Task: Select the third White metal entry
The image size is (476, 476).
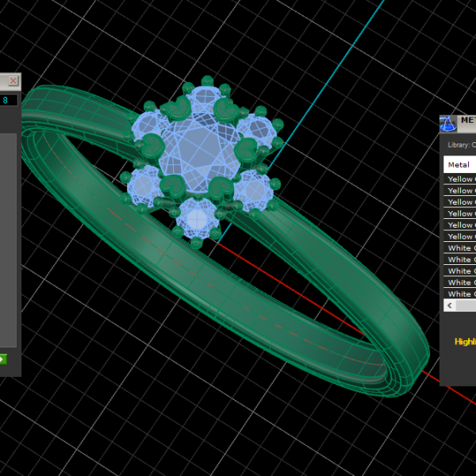Action: (460, 271)
